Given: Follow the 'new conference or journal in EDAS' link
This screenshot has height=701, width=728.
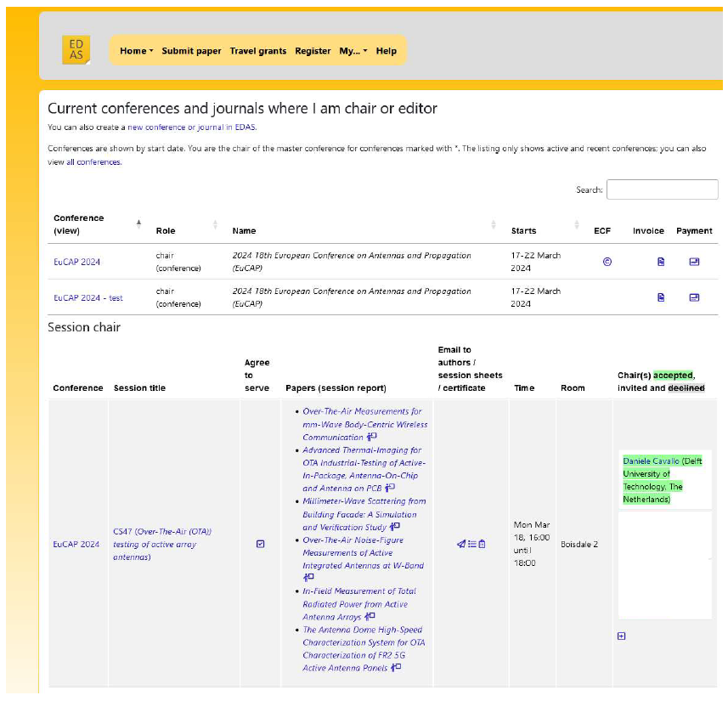Looking at the screenshot, I should pyautogui.click(x=191, y=127).
